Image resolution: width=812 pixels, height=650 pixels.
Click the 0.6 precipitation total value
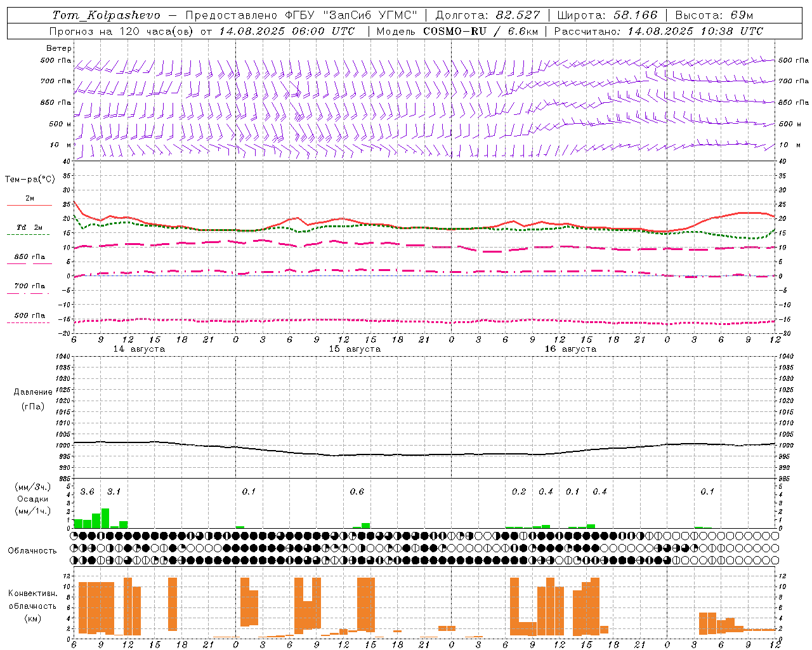coord(357,492)
